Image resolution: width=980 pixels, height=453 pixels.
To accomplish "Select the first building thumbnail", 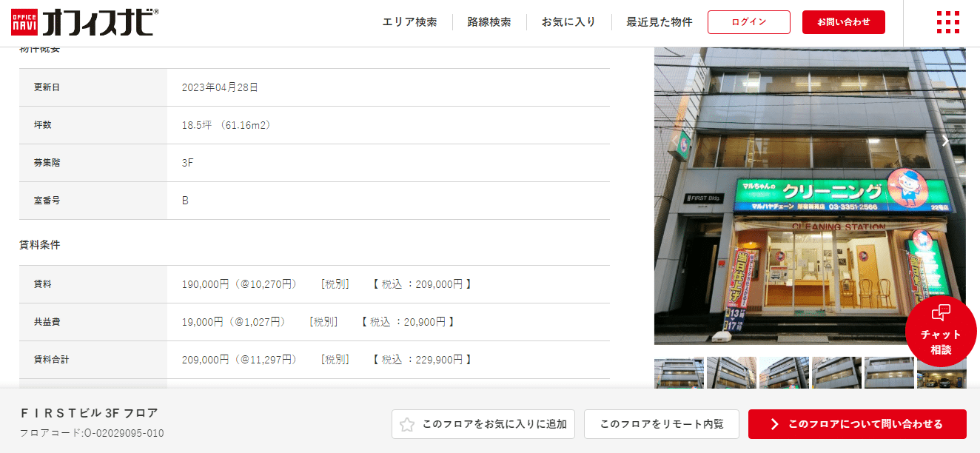I will 679,372.
